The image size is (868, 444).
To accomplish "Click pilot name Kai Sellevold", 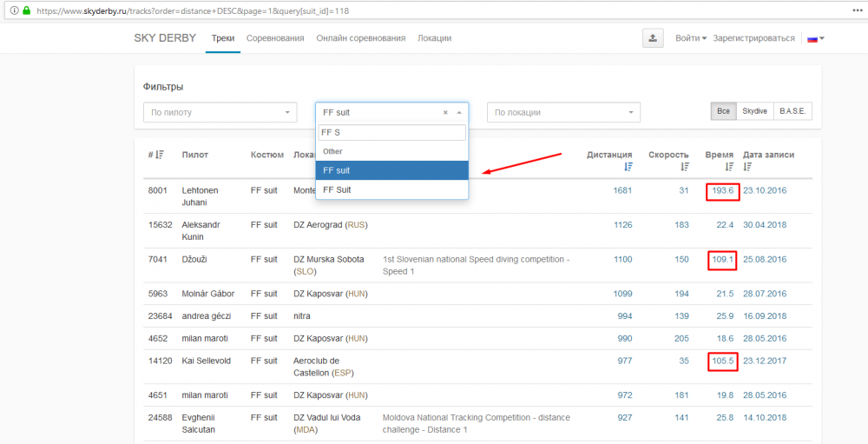I will click(207, 361).
